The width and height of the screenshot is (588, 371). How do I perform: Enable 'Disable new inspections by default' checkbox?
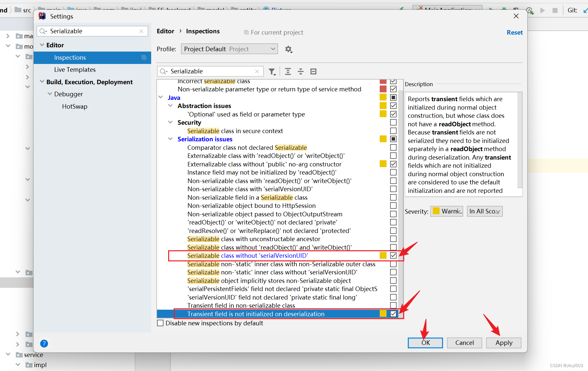(x=160, y=323)
